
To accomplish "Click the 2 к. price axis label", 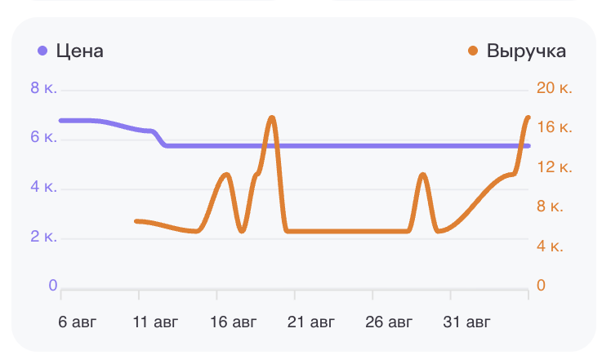I will pyautogui.click(x=43, y=237).
